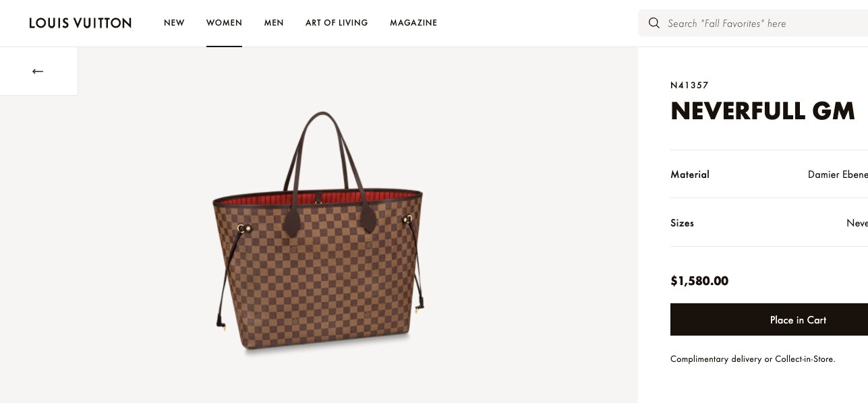Click the Collect-in-Store text
Image resolution: width=868 pixels, height=403 pixels.
[805, 359]
